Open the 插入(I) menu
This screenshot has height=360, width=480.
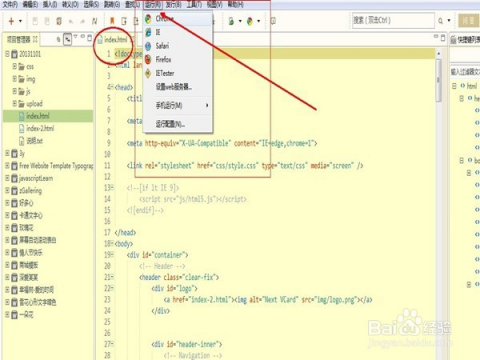[50, 4]
